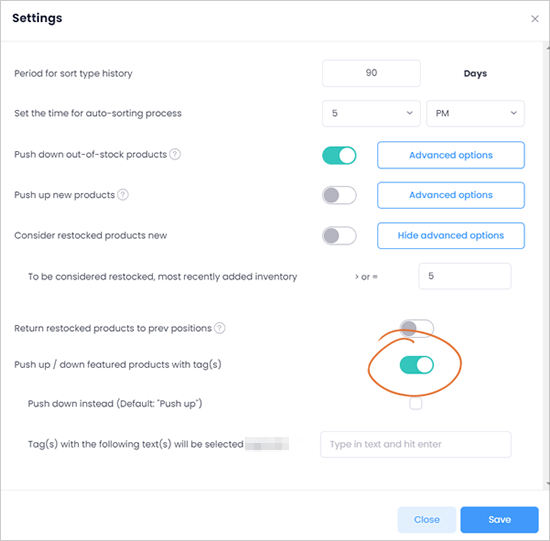Click the restocked inventory threshold field

click(465, 276)
